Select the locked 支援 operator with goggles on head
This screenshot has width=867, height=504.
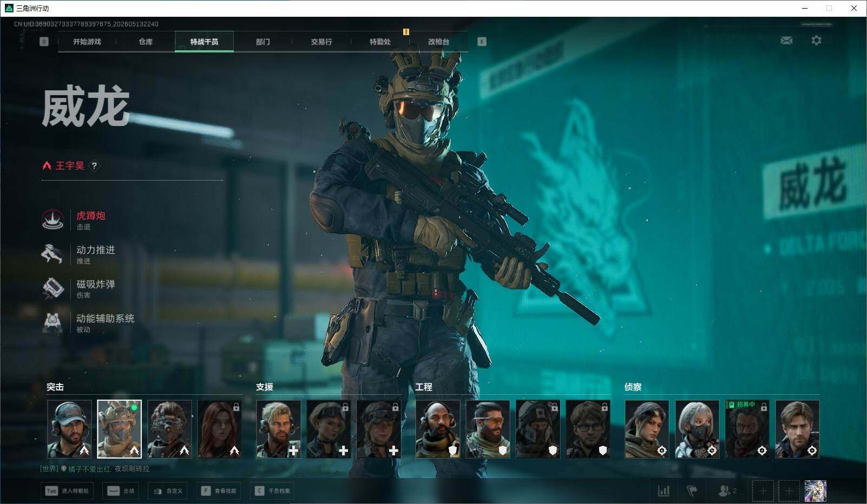(329, 429)
